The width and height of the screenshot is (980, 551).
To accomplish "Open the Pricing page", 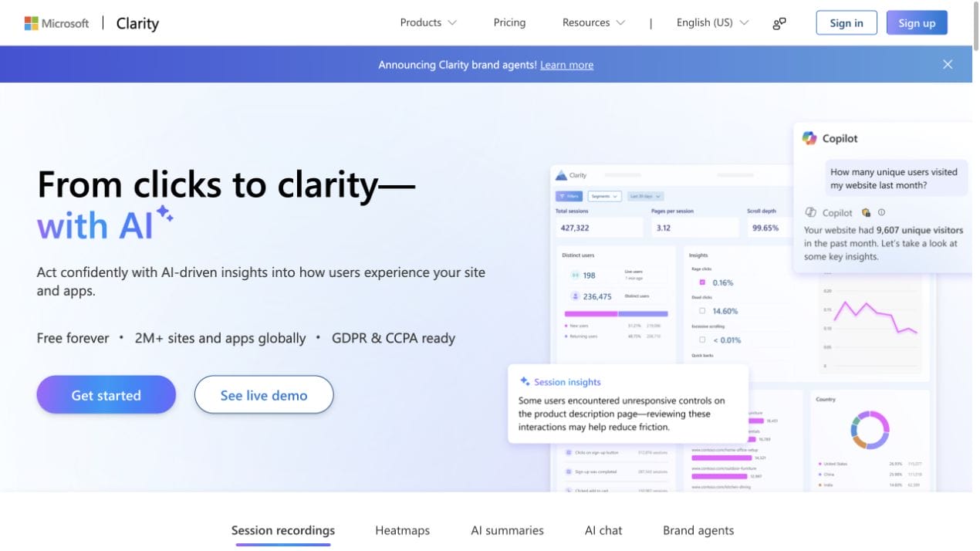I will (509, 22).
